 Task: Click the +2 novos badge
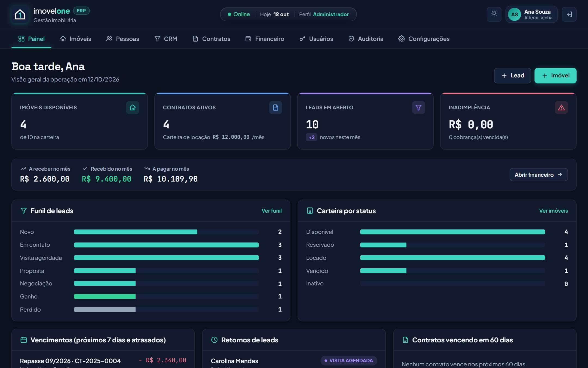(x=311, y=137)
